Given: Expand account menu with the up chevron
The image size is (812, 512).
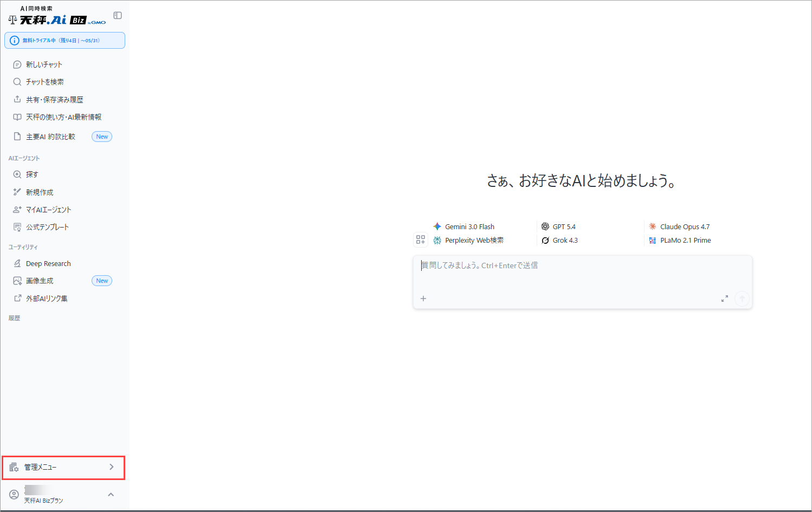Looking at the screenshot, I should pyautogui.click(x=111, y=495).
